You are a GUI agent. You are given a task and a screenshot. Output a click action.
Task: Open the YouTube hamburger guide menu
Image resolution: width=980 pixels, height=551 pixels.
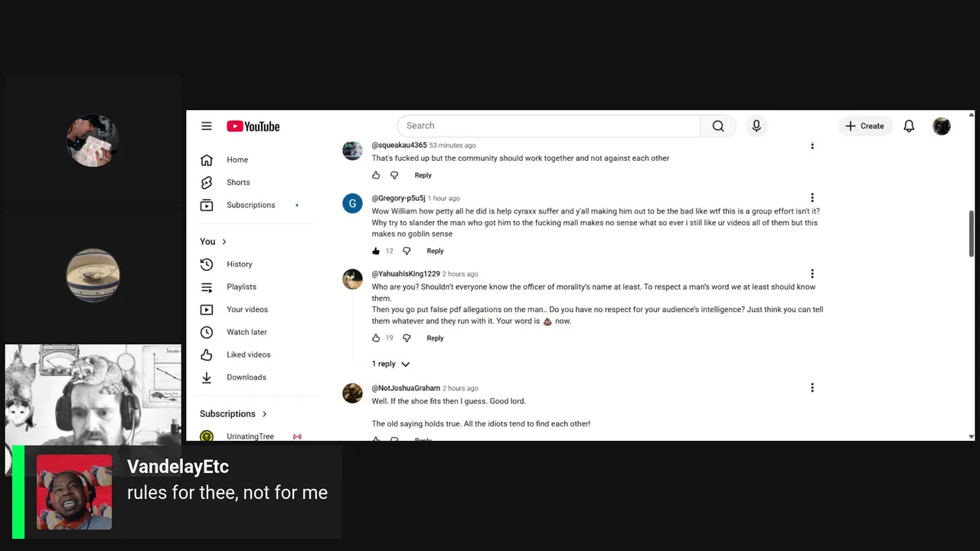207,126
